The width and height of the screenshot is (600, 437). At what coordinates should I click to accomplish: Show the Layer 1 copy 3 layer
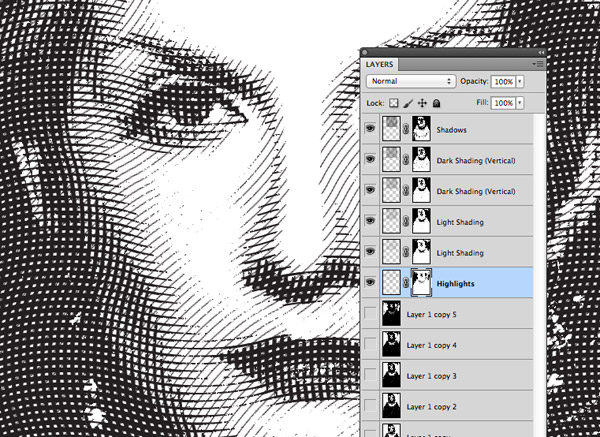[x=372, y=376]
